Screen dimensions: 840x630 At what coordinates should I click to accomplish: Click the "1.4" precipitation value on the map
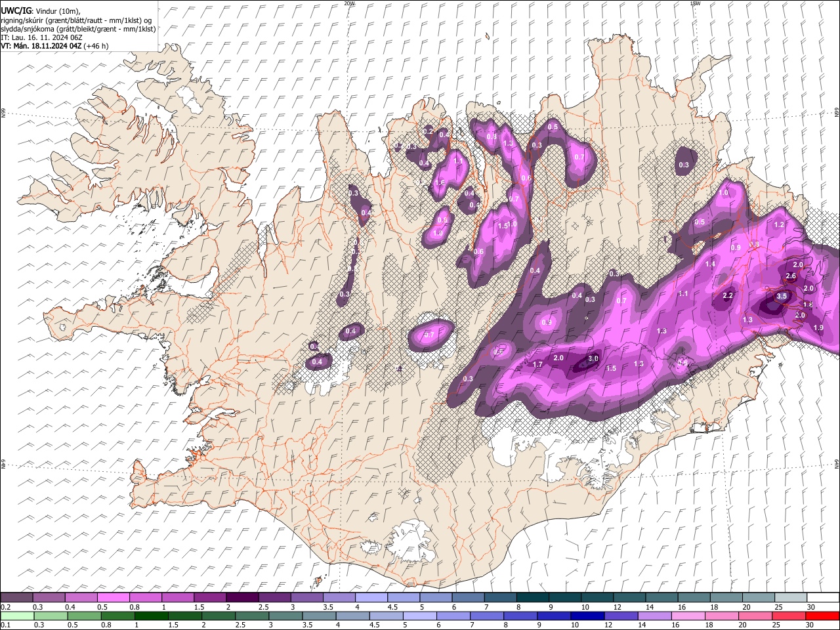pos(710,264)
